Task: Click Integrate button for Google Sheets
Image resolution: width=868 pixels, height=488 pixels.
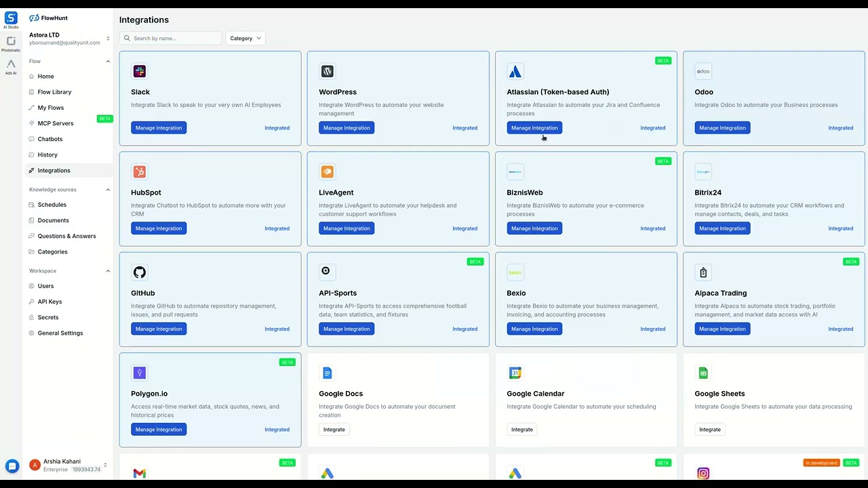Action: [x=709, y=429]
